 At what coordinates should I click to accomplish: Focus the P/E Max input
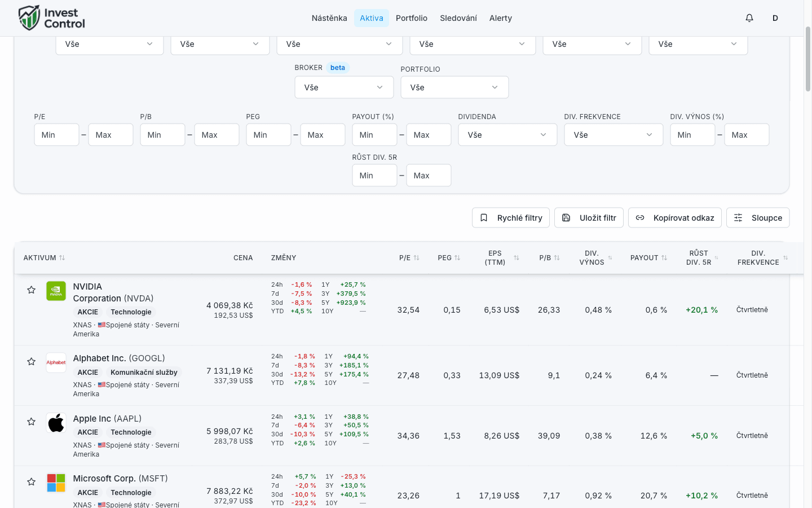point(111,135)
